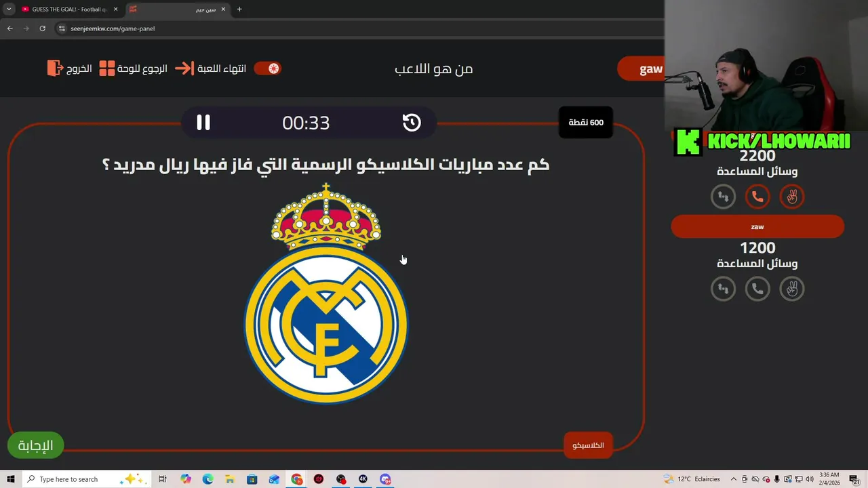
Task: Expand hidden system tray icons
Action: click(733, 479)
